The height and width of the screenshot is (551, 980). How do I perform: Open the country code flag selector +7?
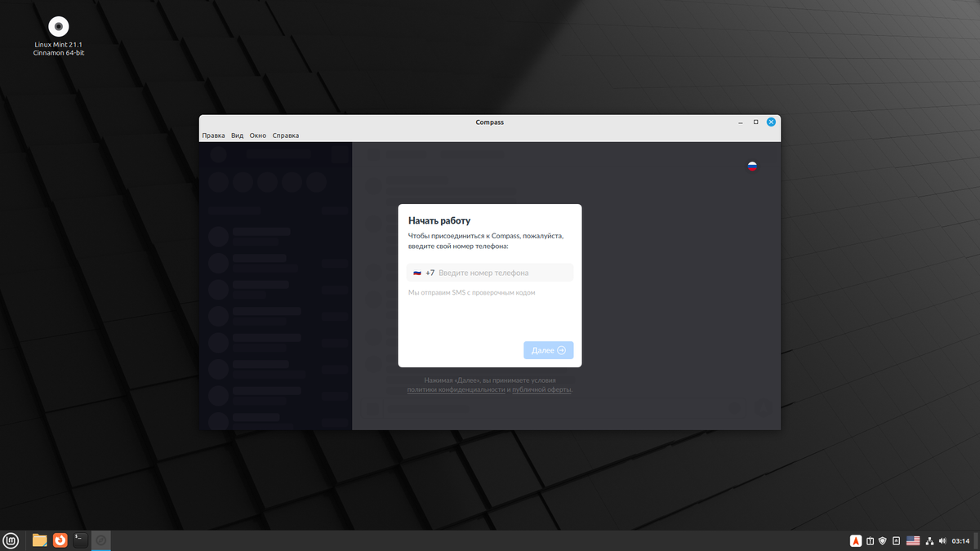click(424, 273)
